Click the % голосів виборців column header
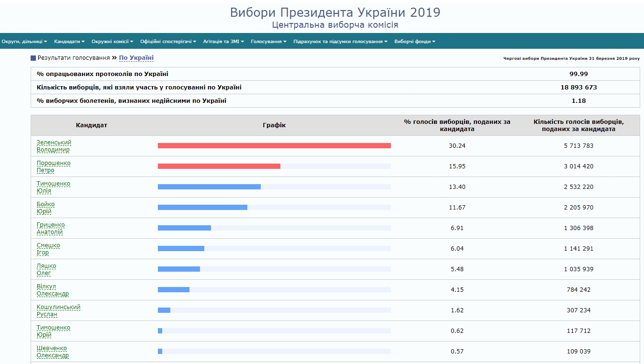 click(457, 125)
